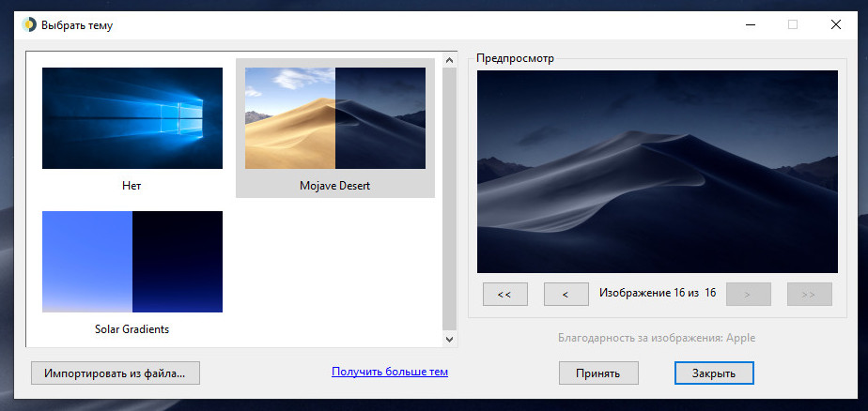Viewport: 868px width, 411px height.
Task: Click the WinDynamicDesktop icon in the title bar
Action: click(28, 25)
